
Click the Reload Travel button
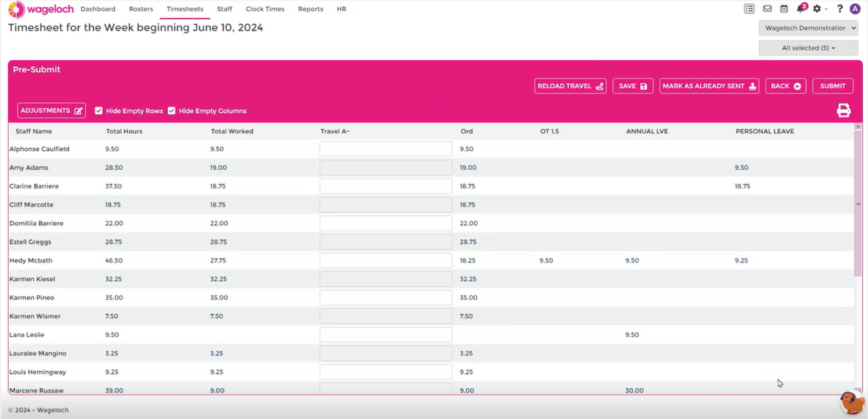coord(570,86)
